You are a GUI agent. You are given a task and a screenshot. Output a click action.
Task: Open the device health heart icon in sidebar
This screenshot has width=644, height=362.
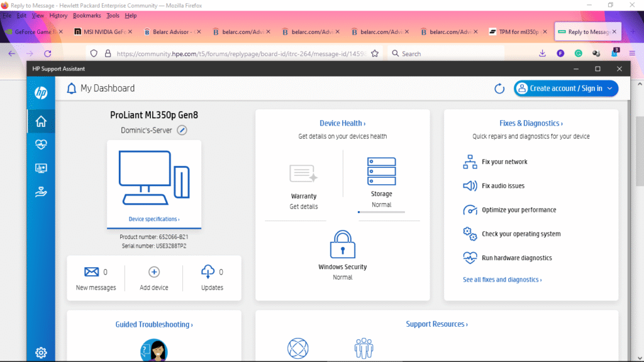[x=41, y=145]
